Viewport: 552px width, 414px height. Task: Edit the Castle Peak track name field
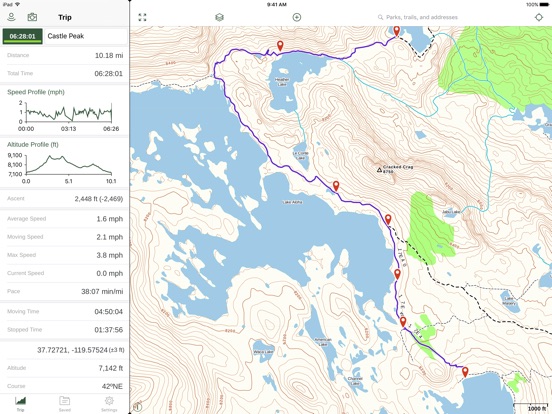(x=86, y=36)
